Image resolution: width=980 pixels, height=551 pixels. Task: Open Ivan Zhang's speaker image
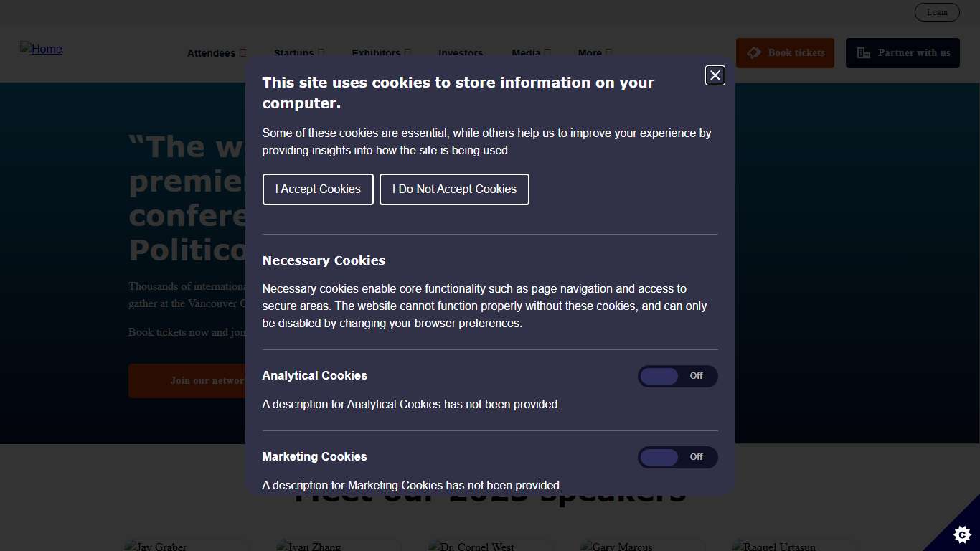[x=309, y=546]
